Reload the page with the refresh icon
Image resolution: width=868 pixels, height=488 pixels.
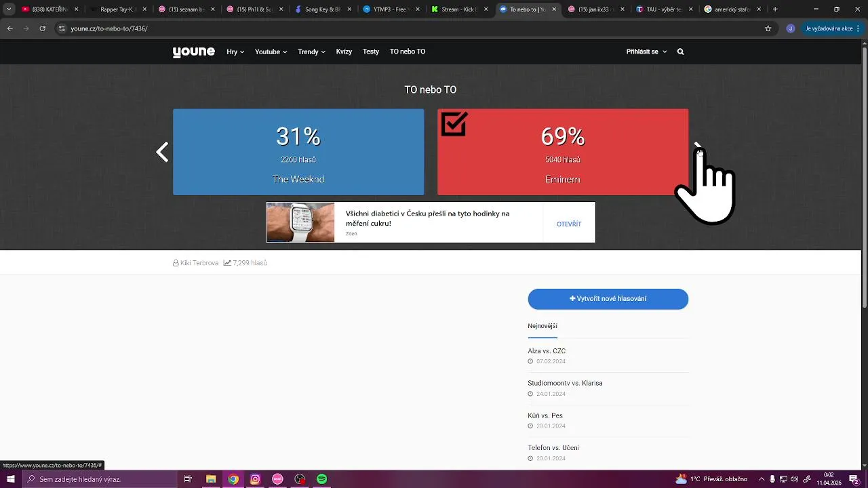click(x=42, y=28)
